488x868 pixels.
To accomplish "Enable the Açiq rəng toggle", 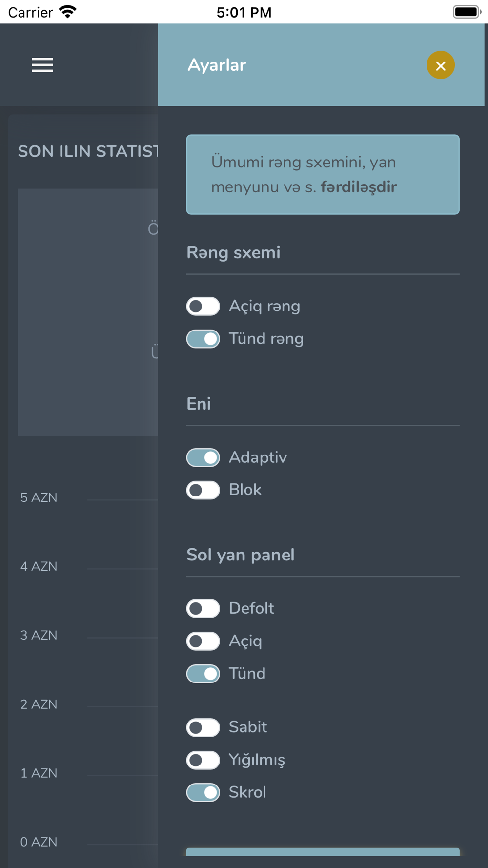I will (203, 307).
